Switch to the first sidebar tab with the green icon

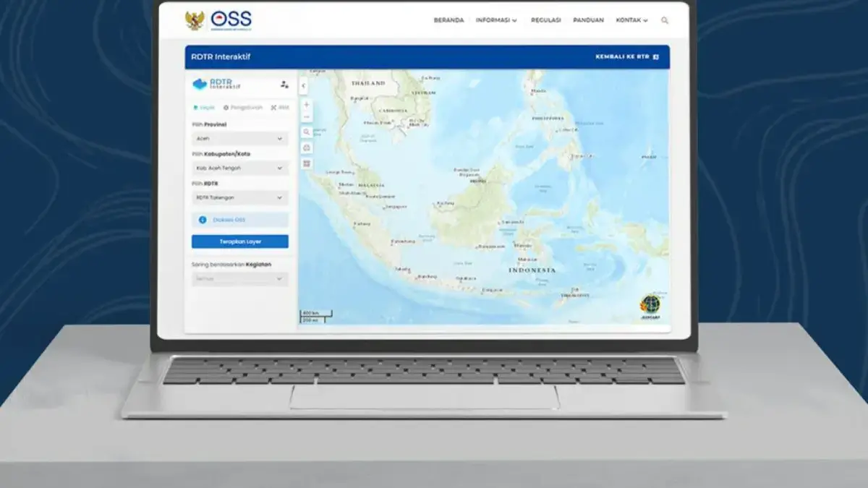point(203,108)
